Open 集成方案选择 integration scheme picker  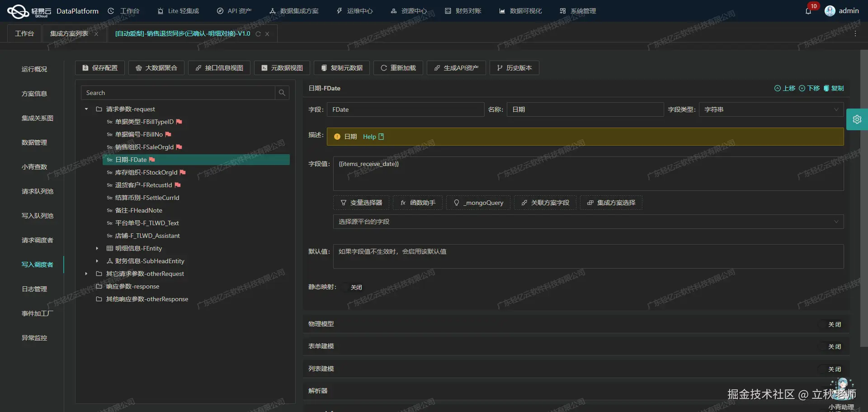(611, 203)
